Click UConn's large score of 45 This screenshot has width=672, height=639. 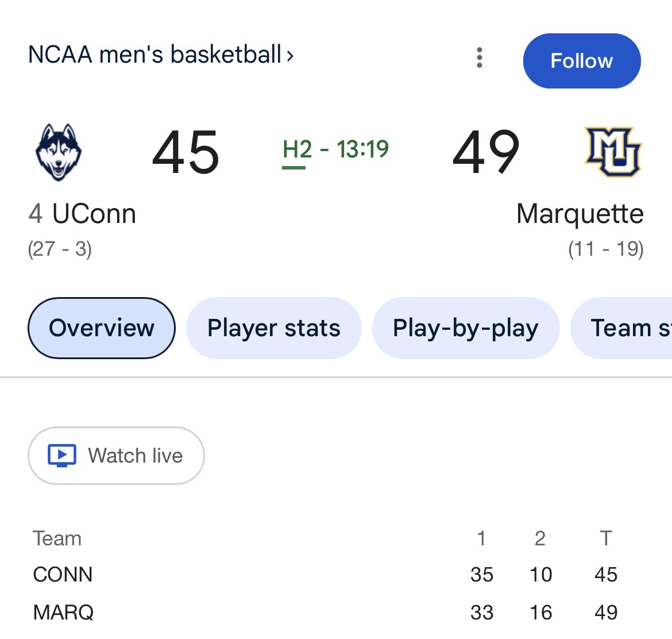coord(186,152)
